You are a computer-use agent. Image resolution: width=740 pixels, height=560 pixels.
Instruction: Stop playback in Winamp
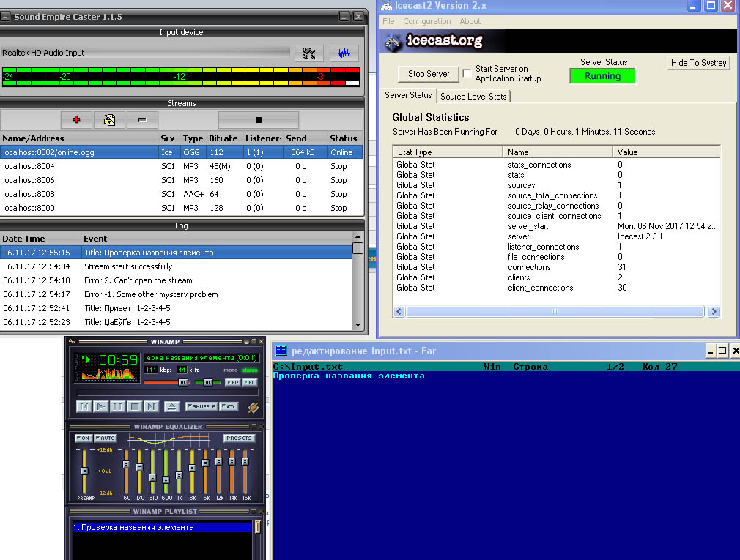click(134, 406)
